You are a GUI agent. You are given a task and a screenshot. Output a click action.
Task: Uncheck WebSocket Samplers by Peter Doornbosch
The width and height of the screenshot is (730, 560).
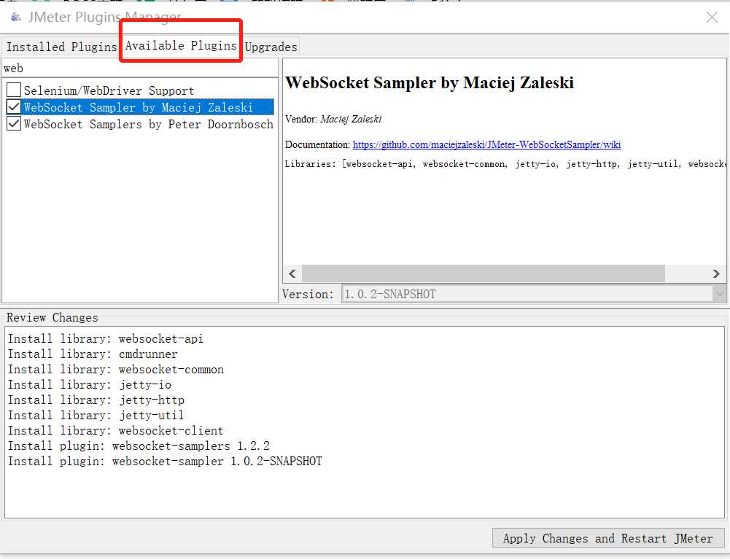coord(14,124)
